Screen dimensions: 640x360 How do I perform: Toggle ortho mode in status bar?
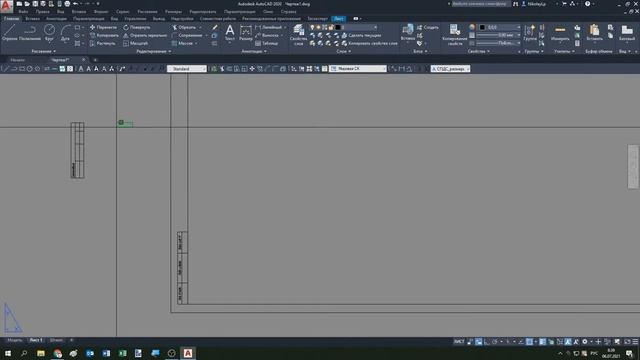tap(487, 342)
